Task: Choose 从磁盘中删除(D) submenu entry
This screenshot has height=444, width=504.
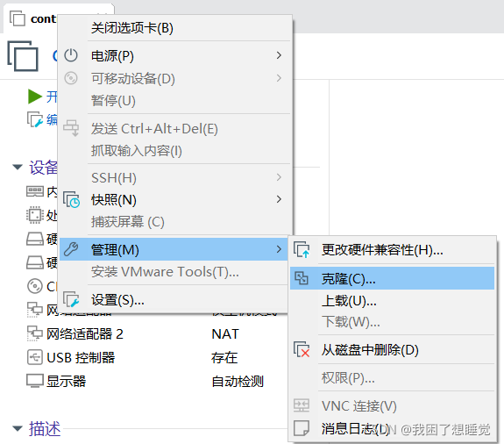Action: [392, 350]
